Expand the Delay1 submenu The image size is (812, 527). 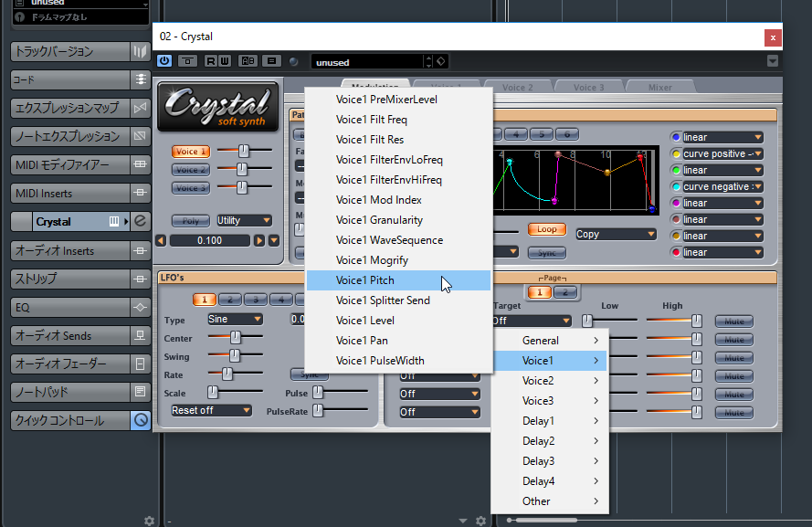click(550, 421)
